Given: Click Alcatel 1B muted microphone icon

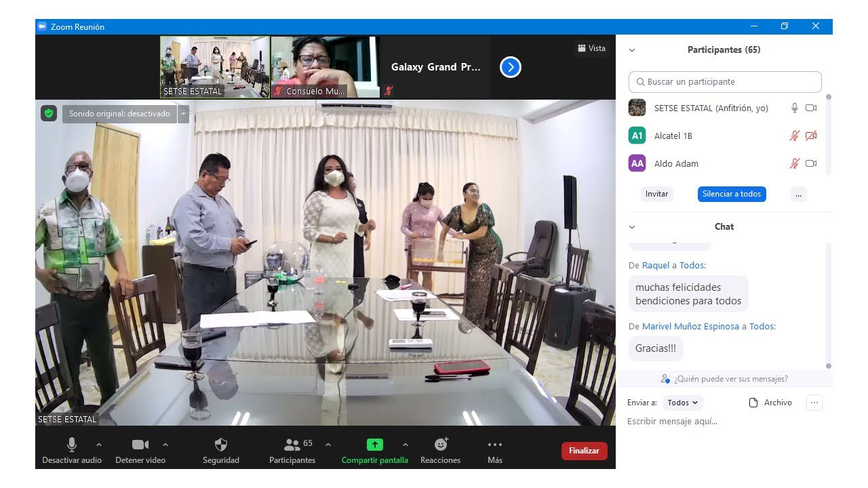Looking at the screenshot, I should [795, 136].
